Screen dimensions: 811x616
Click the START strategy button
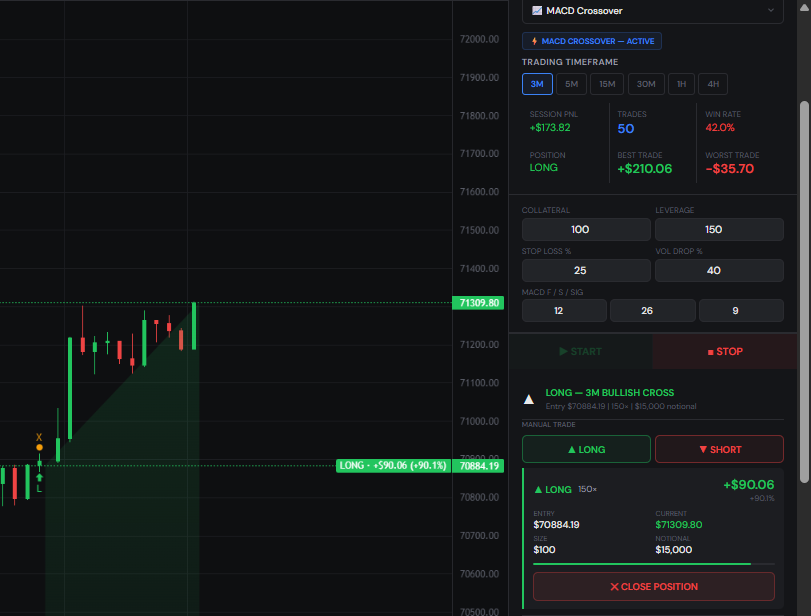tap(581, 351)
